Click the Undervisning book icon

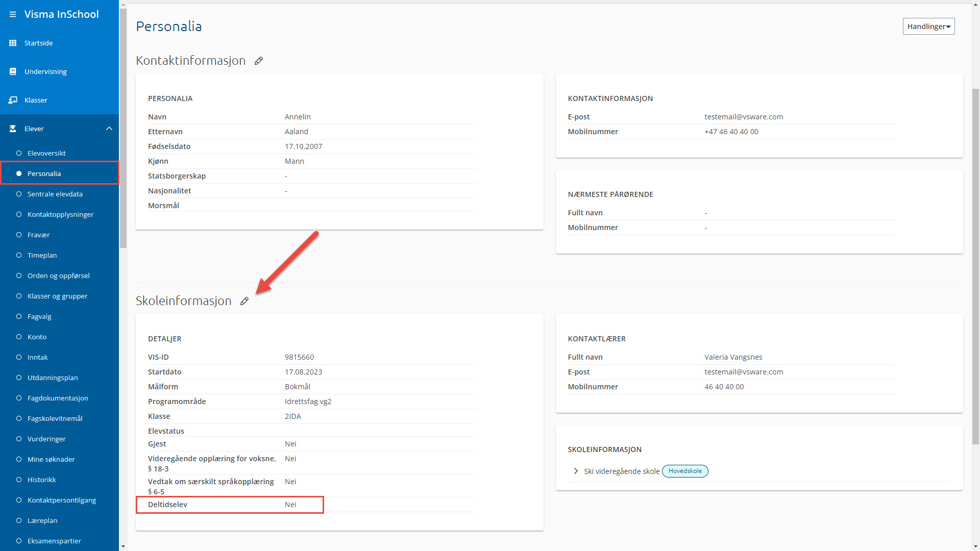click(13, 71)
